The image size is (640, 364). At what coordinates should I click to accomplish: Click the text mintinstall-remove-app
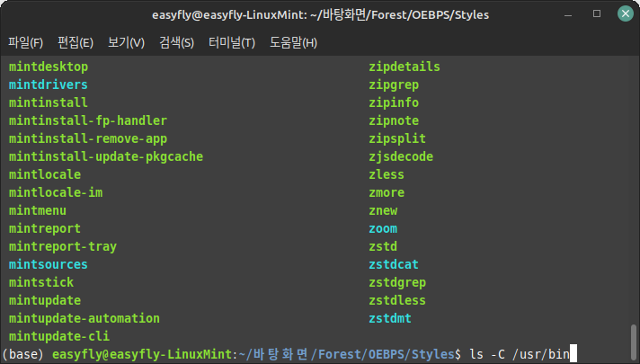(88, 138)
